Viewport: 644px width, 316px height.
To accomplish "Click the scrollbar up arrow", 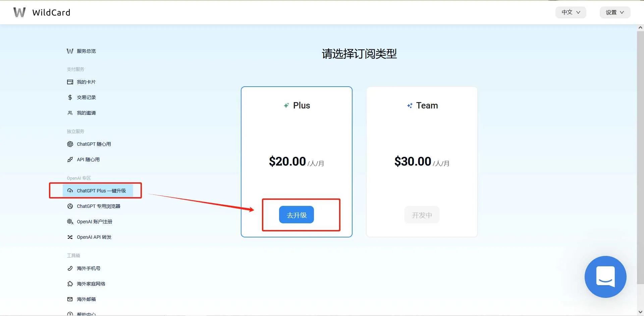I will click(640, 28).
